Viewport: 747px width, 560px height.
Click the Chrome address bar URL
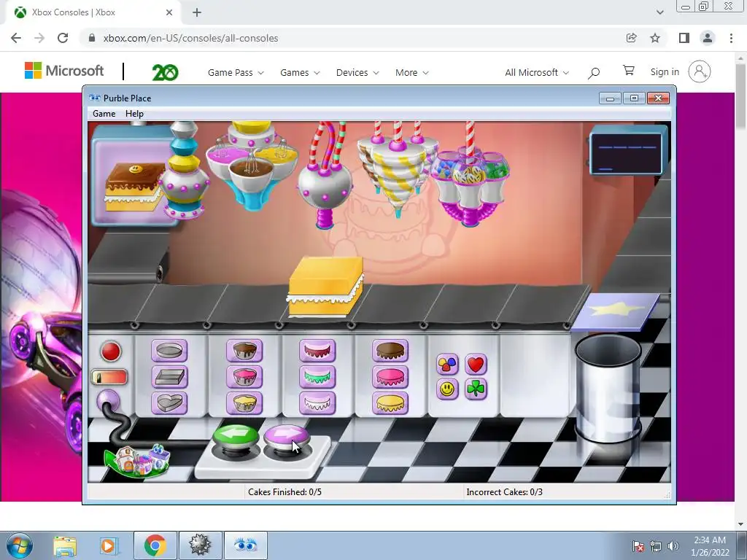tap(190, 38)
